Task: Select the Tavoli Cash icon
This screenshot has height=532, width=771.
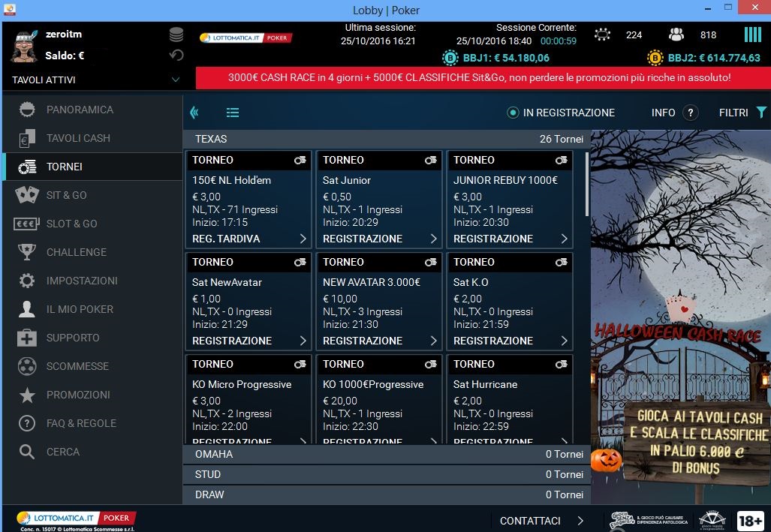Action: (x=27, y=138)
